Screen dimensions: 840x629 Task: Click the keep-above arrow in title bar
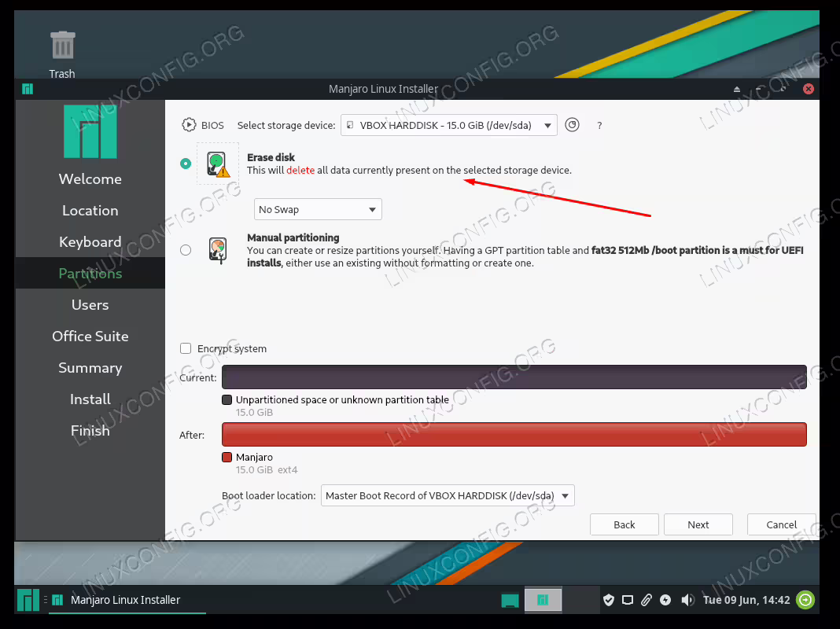click(737, 89)
